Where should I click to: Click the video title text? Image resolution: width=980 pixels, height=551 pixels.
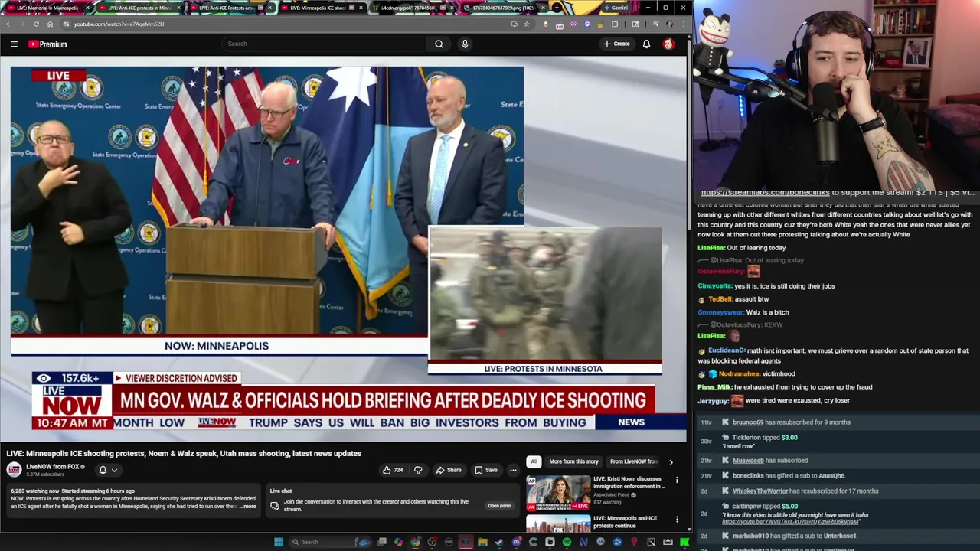click(x=184, y=453)
